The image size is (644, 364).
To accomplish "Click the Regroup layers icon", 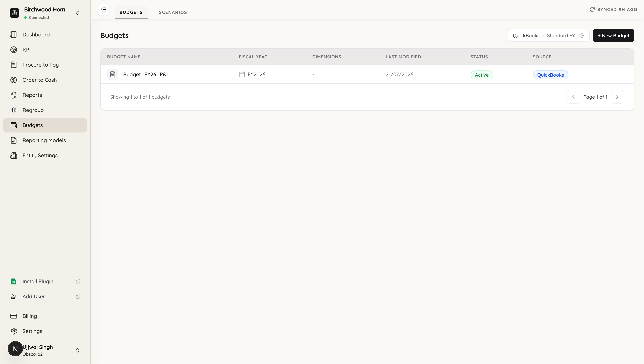I will [13, 110].
